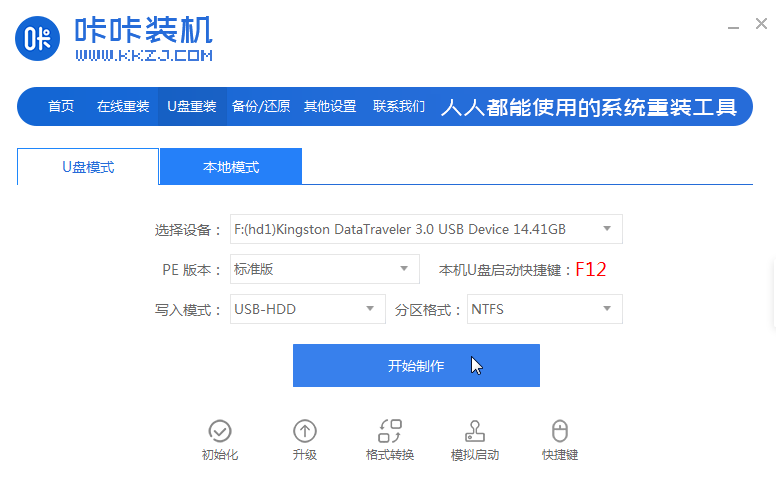Image resolution: width=776 pixels, height=479 pixels.
Task: Switch to the 本地模式 tab
Action: (231, 167)
